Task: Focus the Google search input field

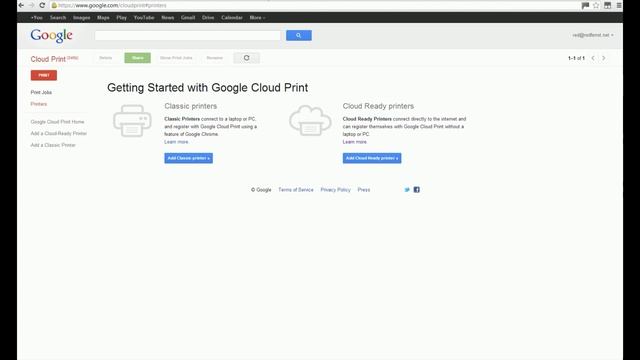Action: 188,36
